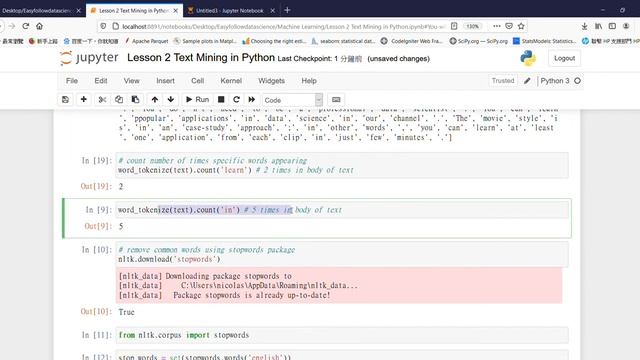Close the Lesson 2 Text Mining tab
Viewport: 640px width, 360px height.
click(x=176, y=11)
